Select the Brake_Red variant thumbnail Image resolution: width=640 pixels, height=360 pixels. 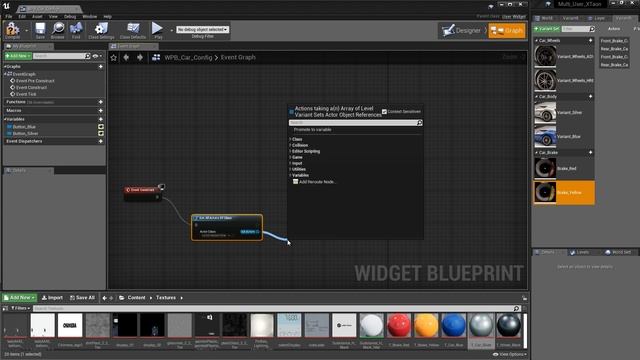pyautogui.click(x=545, y=168)
